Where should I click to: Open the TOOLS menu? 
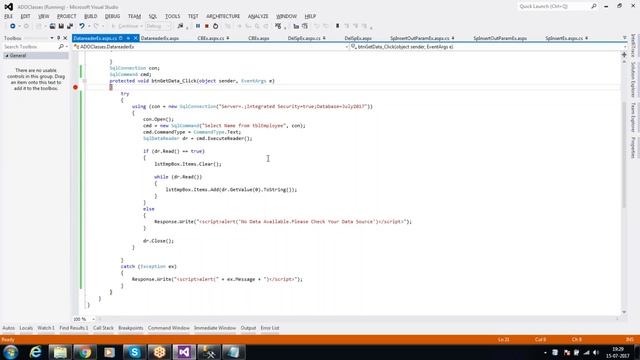click(x=172, y=16)
